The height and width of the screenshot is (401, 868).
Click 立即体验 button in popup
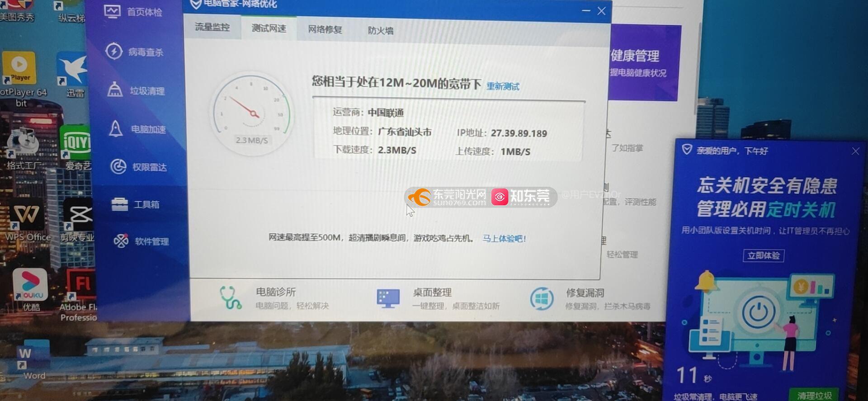(764, 255)
